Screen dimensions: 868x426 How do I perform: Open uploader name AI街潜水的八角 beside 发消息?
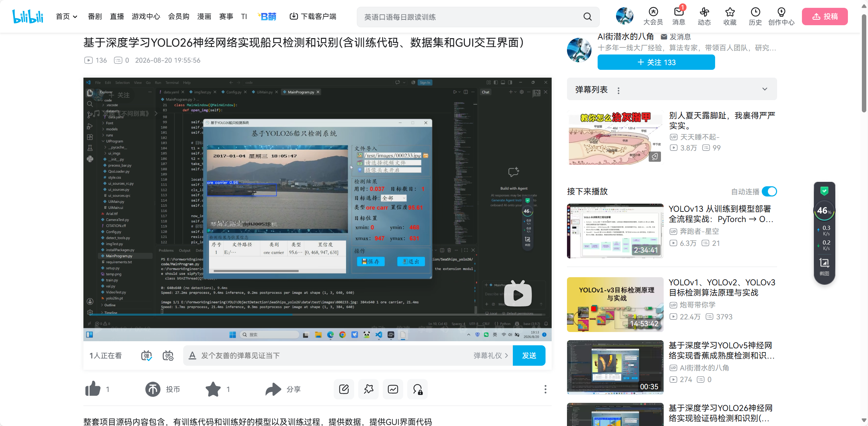coord(626,36)
